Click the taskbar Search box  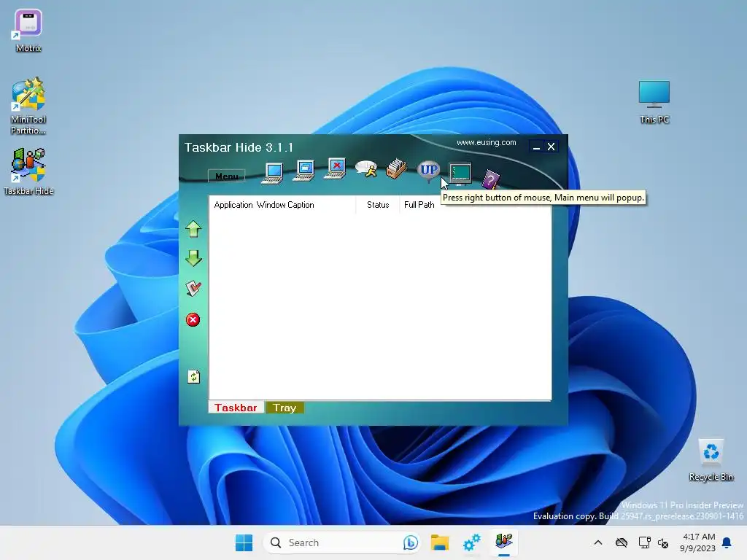tap(341, 542)
